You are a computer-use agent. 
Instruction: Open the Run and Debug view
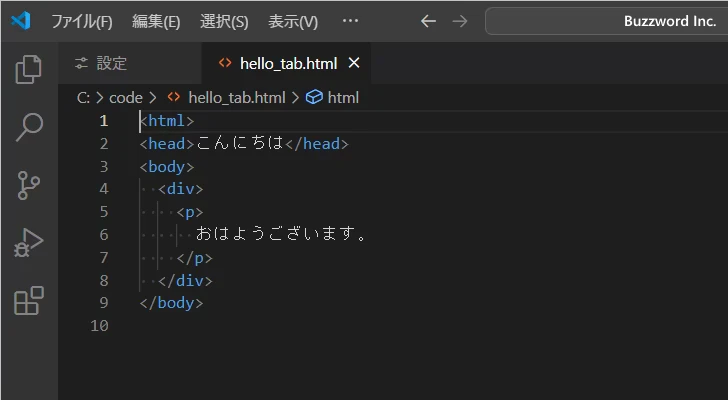tap(29, 243)
